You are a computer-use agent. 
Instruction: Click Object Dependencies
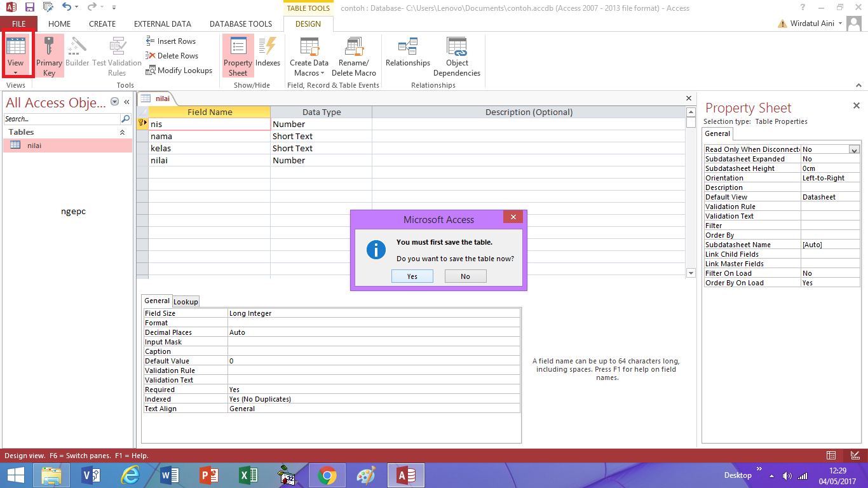pos(457,55)
